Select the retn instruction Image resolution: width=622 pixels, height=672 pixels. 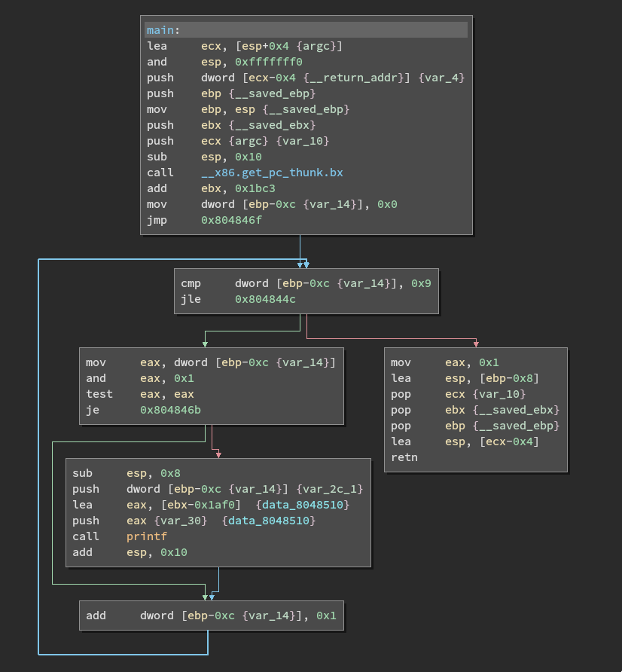click(404, 457)
